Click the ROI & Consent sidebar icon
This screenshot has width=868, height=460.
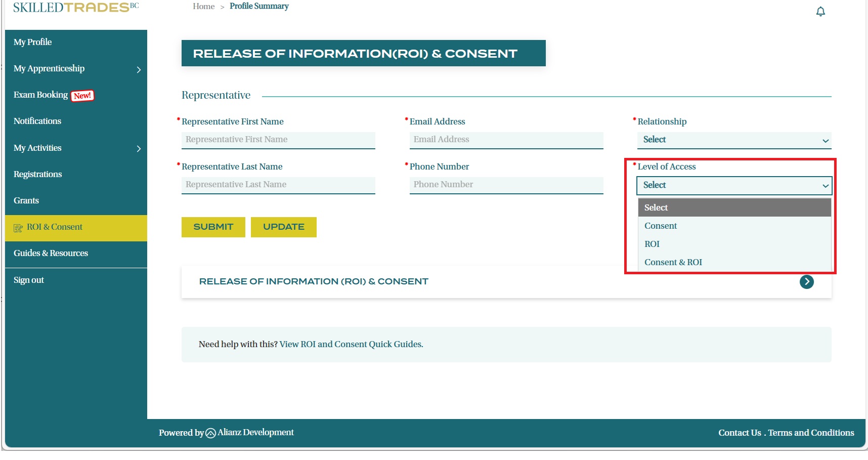(18, 228)
